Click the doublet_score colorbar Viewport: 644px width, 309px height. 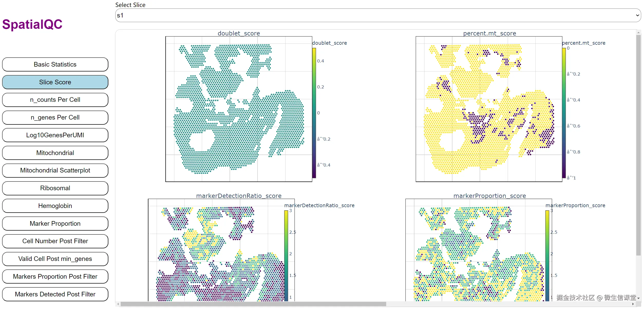[314, 113]
